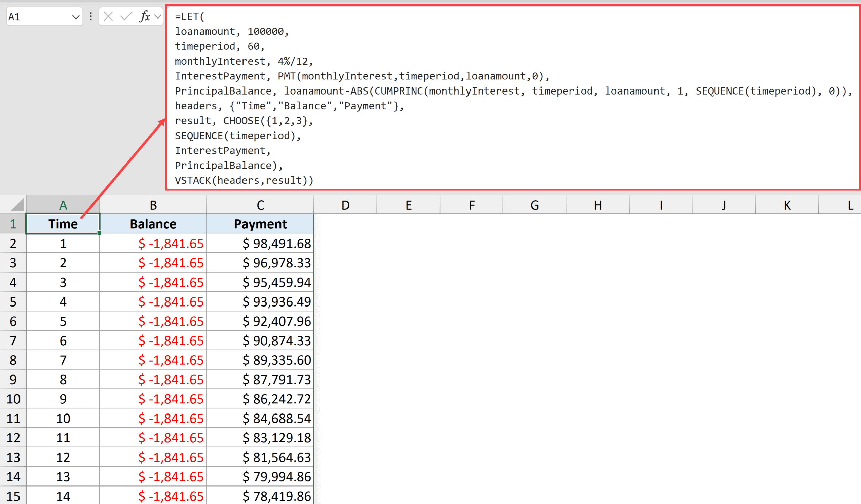
Task: Select the Balance header cell
Action: tap(153, 224)
